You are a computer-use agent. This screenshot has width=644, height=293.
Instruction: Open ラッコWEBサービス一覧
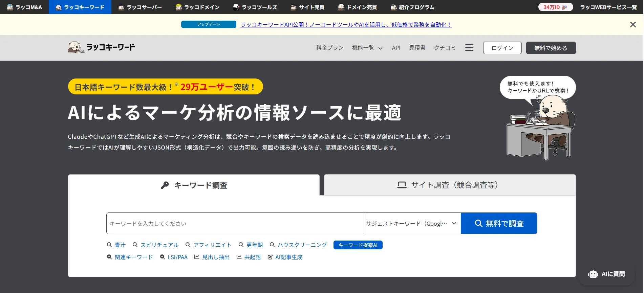pos(608,7)
